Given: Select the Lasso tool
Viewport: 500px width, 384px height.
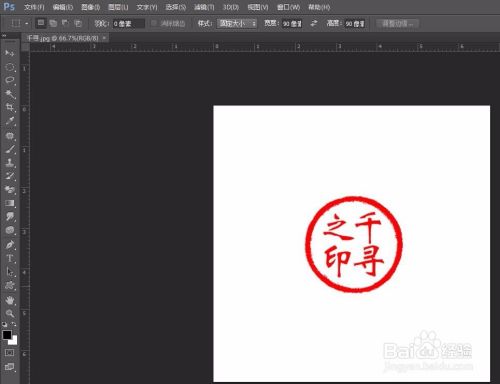Looking at the screenshot, I should [x=10, y=80].
